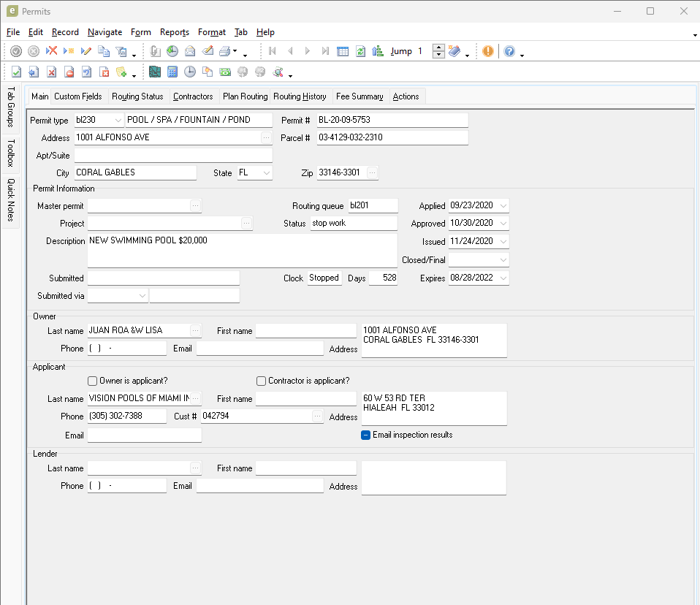Screen dimensions: 700x605
Task: Click the ellipsis button beside Address field
Action: (x=266, y=137)
